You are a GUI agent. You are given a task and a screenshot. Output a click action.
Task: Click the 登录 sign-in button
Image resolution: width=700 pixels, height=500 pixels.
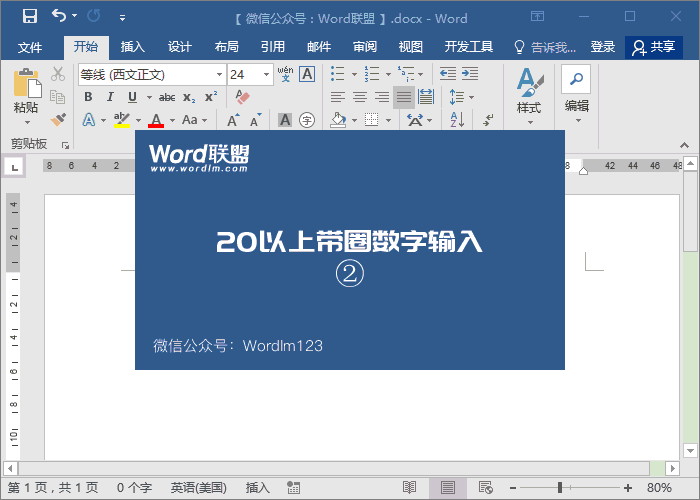coord(603,47)
